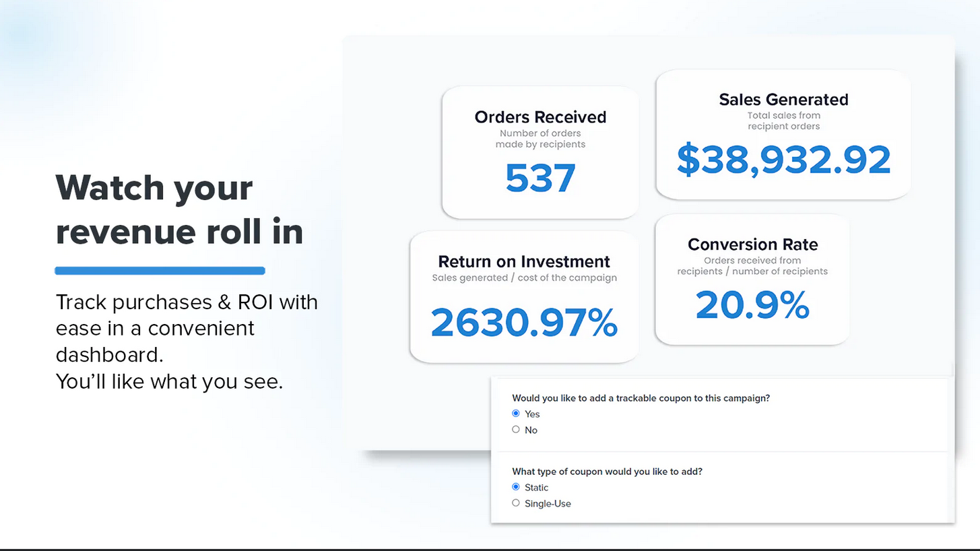Click the Sales Generated card title
The height and width of the screenshot is (551, 980).
click(x=783, y=100)
